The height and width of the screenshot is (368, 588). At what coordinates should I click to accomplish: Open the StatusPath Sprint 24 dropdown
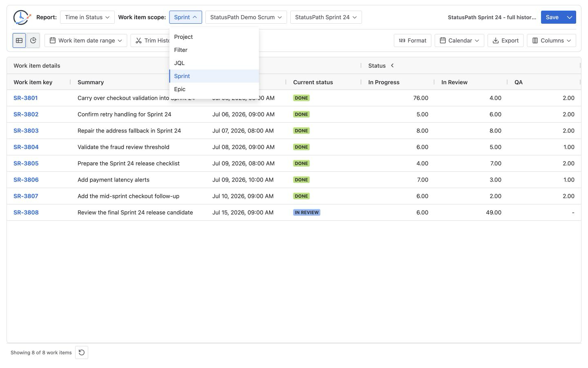pyautogui.click(x=326, y=17)
